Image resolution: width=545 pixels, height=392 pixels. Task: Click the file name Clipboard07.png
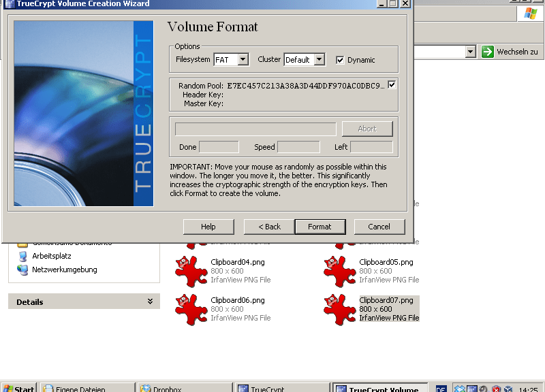point(386,300)
